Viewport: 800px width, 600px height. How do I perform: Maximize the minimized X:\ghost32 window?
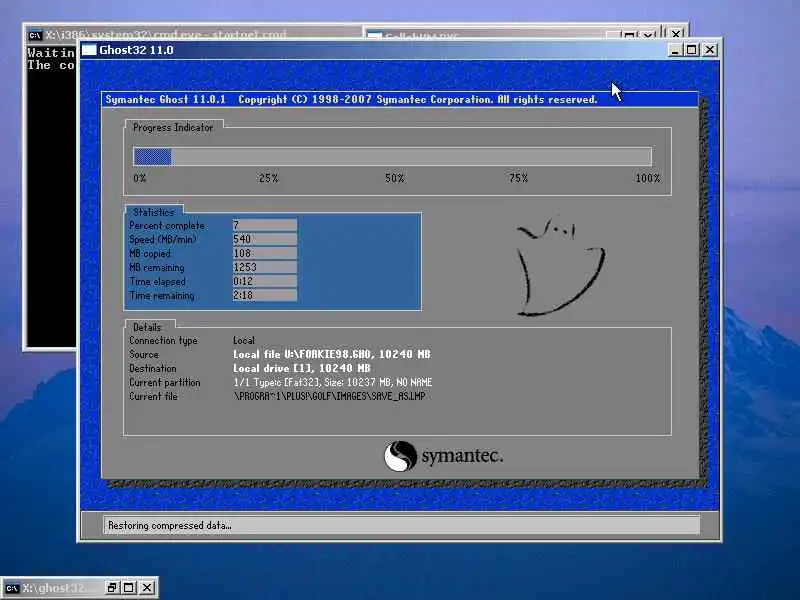129,588
